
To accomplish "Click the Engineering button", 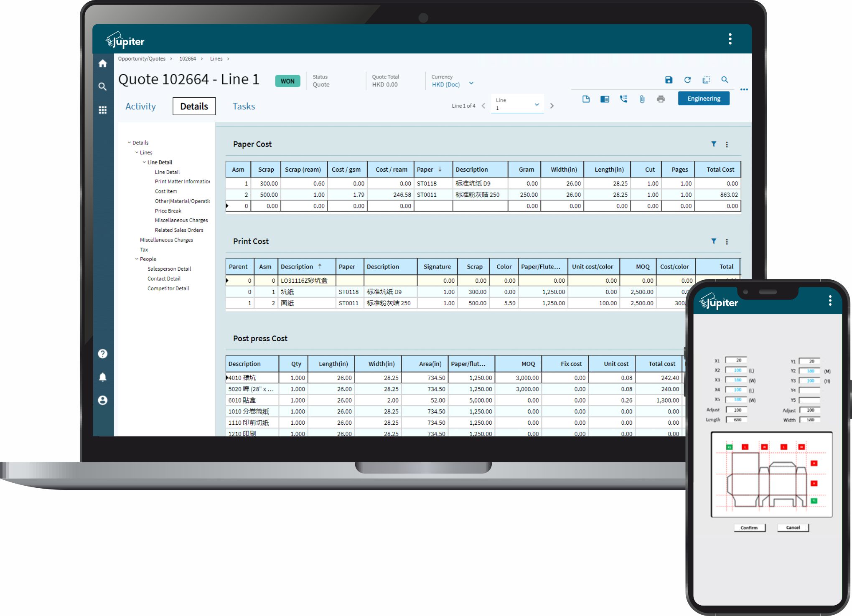I will coord(704,98).
